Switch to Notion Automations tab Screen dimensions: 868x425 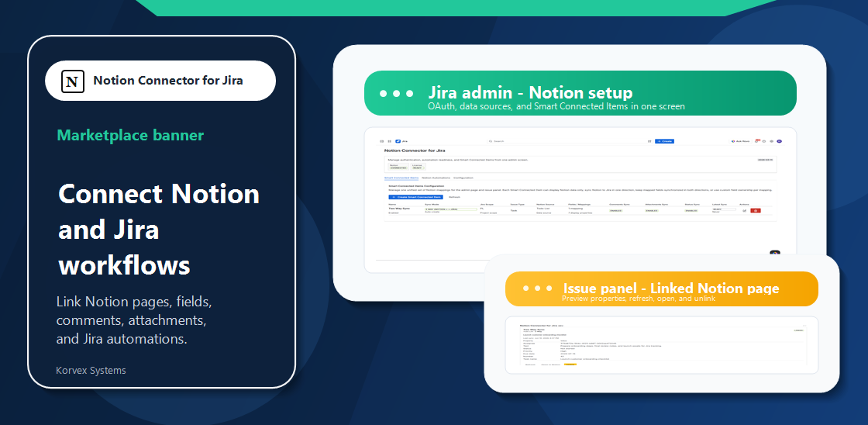click(x=436, y=178)
